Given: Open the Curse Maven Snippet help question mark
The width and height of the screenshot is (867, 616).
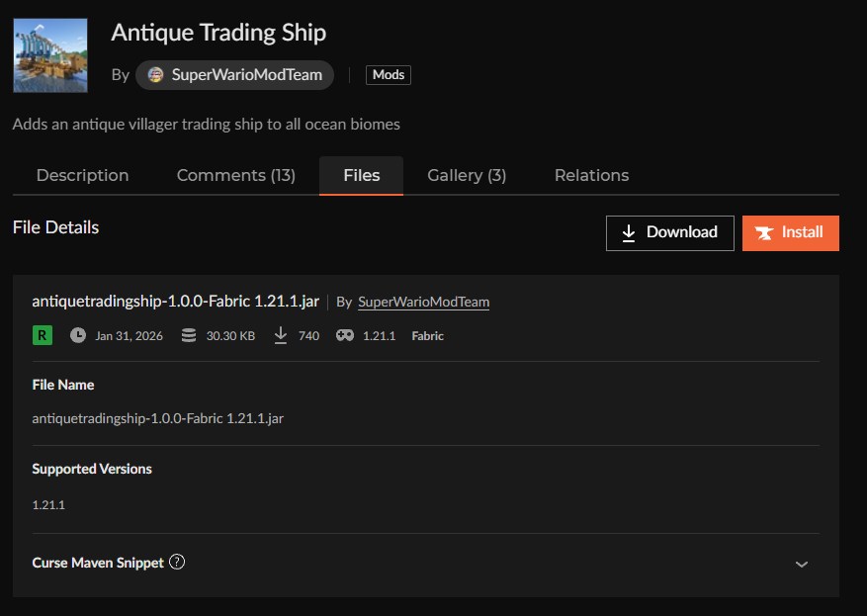Looking at the screenshot, I should [x=177, y=562].
